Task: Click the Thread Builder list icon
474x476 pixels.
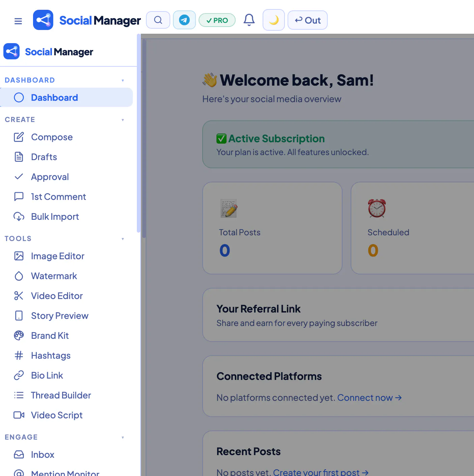Action: point(19,395)
